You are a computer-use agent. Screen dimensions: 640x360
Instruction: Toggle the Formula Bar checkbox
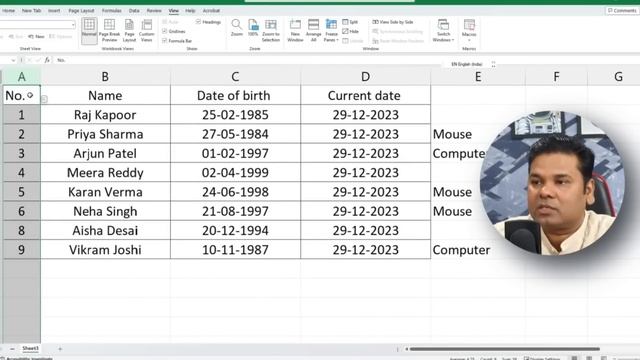[177, 41]
